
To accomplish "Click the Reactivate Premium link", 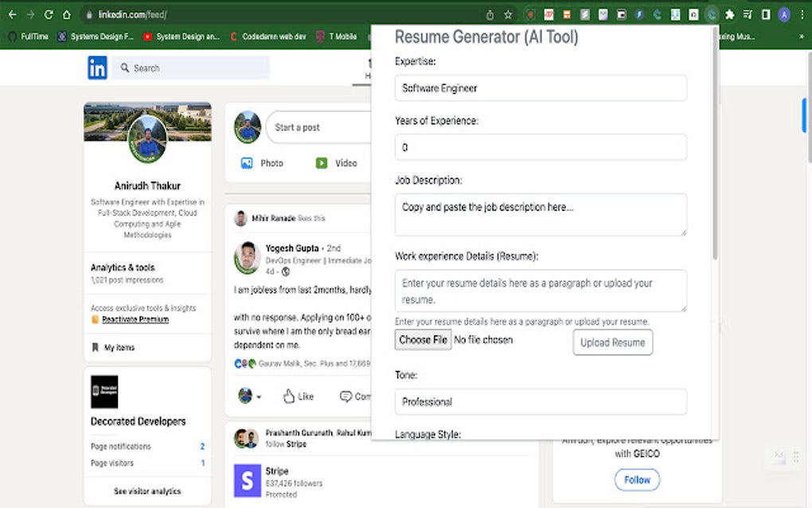I will click(x=135, y=319).
